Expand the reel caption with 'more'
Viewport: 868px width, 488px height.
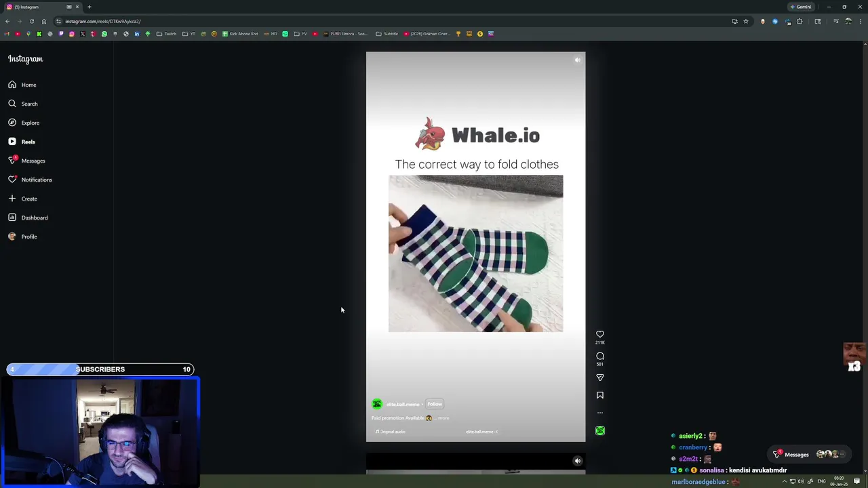click(443, 418)
